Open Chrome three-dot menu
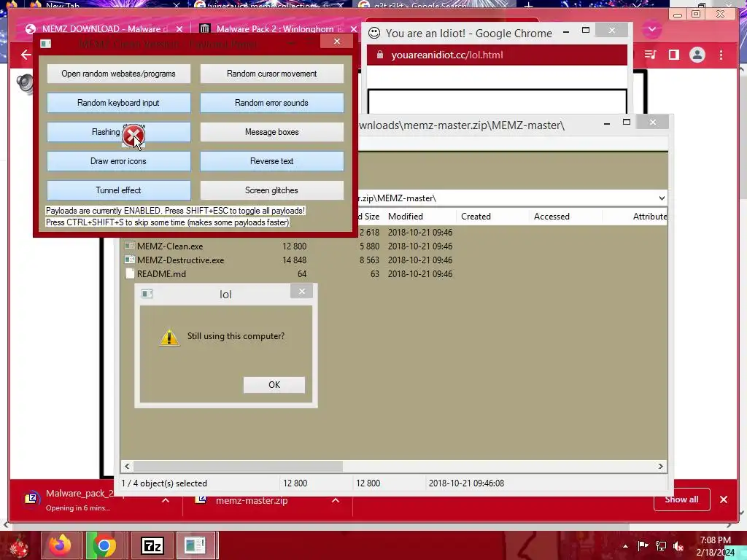The width and height of the screenshot is (747, 560). pos(721,55)
